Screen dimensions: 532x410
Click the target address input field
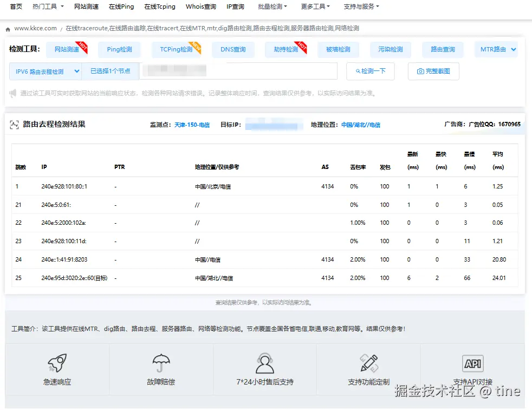238,71
